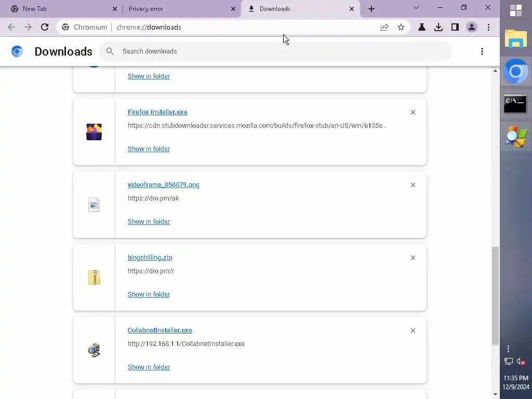
Task: Remove videoframe_858879.png from the list
Action: click(413, 185)
